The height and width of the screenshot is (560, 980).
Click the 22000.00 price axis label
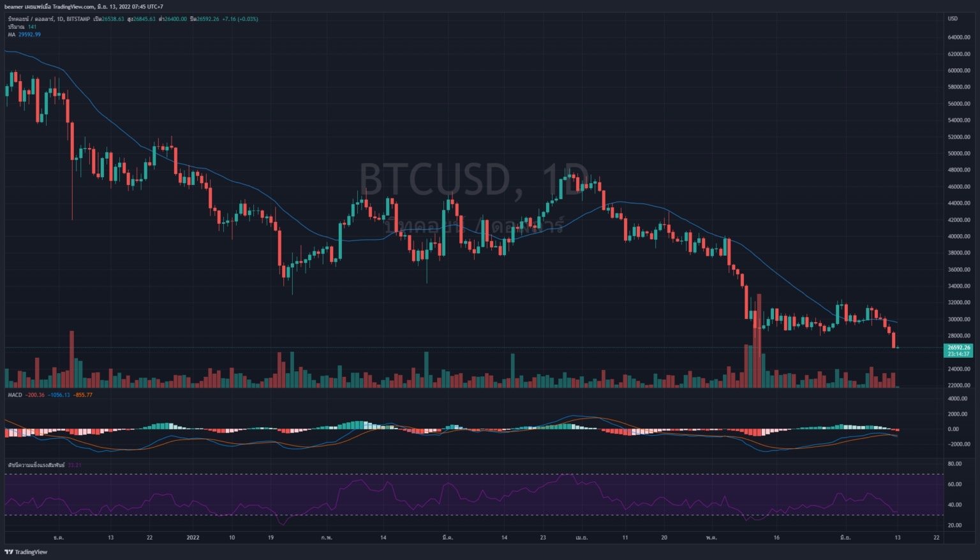[x=959, y=385]
